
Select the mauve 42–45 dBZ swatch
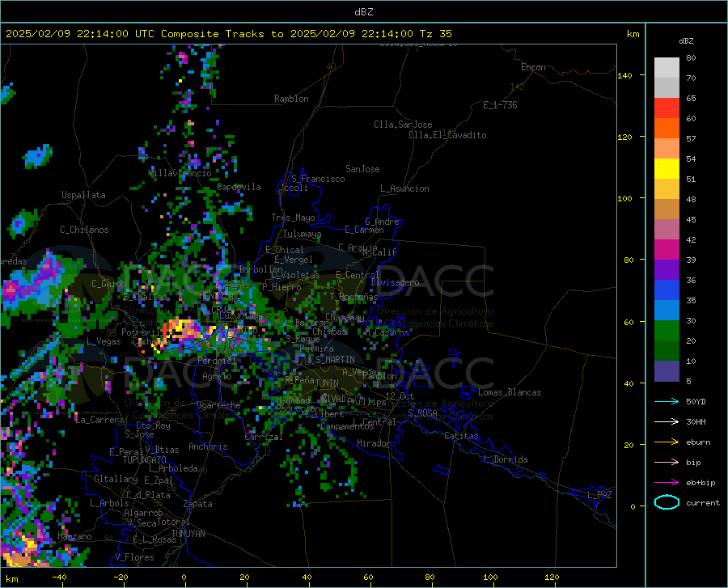[667, 230]
